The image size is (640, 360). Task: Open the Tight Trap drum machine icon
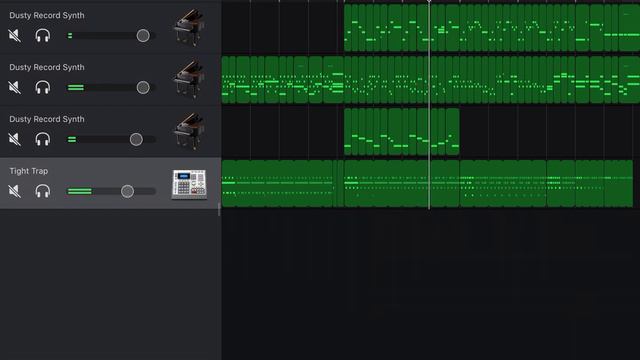189,184
